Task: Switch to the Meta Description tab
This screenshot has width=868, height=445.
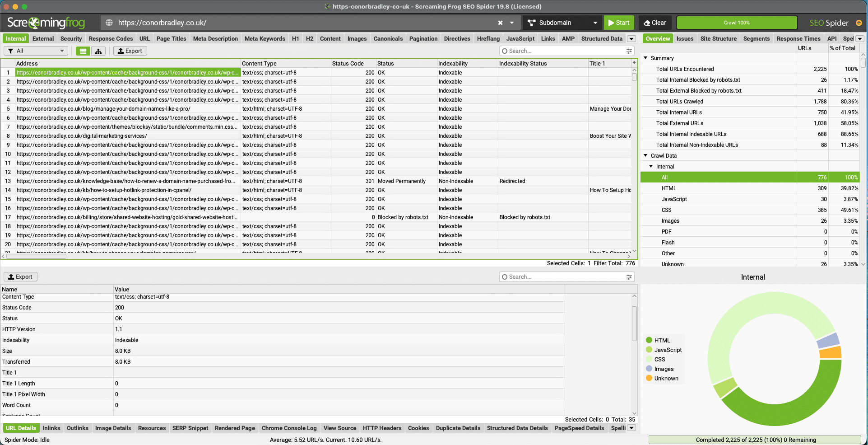Action: pyautogui.click(x=215, y=38)
